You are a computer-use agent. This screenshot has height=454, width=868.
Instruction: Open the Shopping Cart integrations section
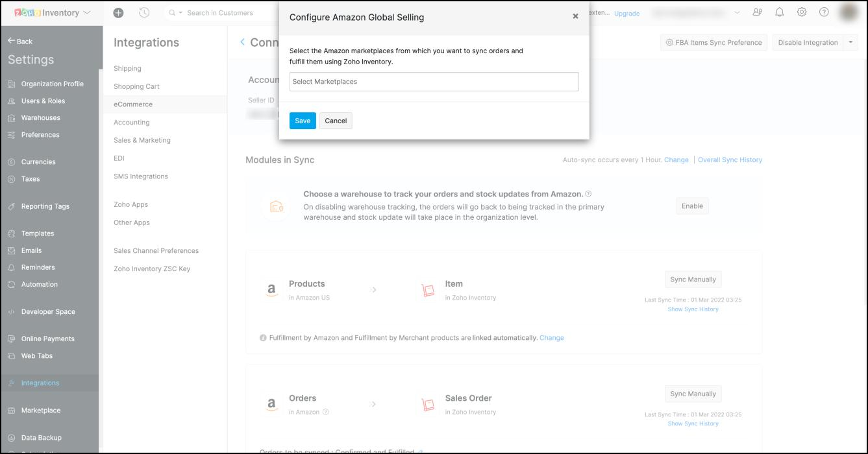pyautogui.click(x=136, y=86)
